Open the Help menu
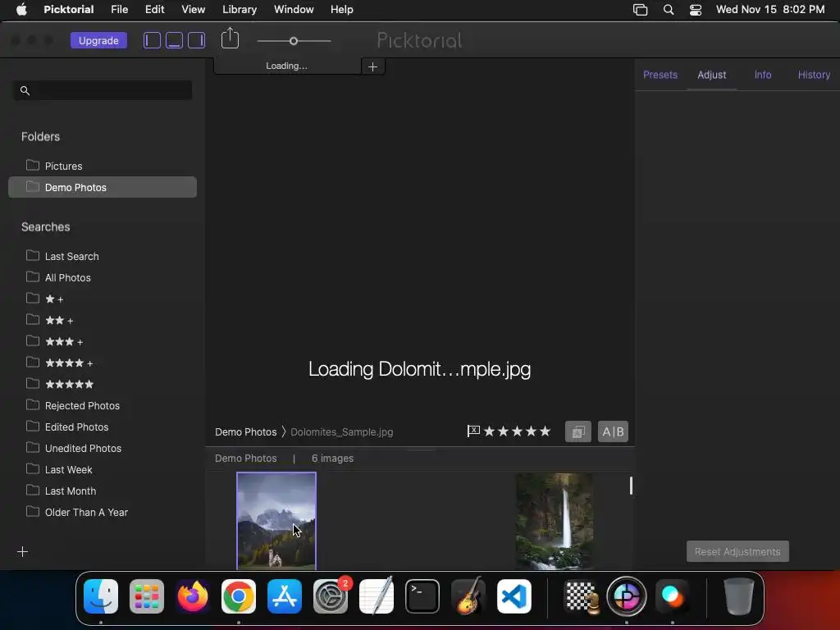840x630 pixels. coord(342,9)
